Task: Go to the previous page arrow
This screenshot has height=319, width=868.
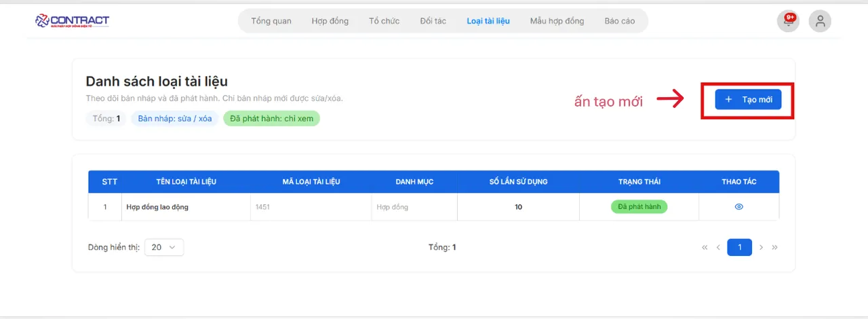Action: [718, 248]
